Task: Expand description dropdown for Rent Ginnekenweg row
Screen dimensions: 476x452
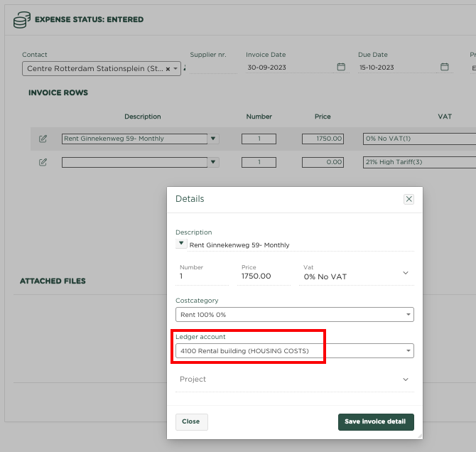Action: (213, 139)
